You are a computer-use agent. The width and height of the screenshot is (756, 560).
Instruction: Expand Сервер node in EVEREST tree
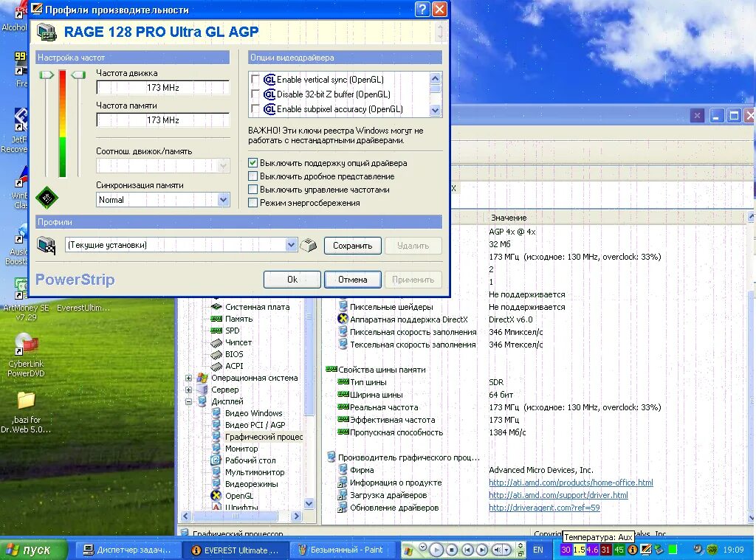coord(188,390)
